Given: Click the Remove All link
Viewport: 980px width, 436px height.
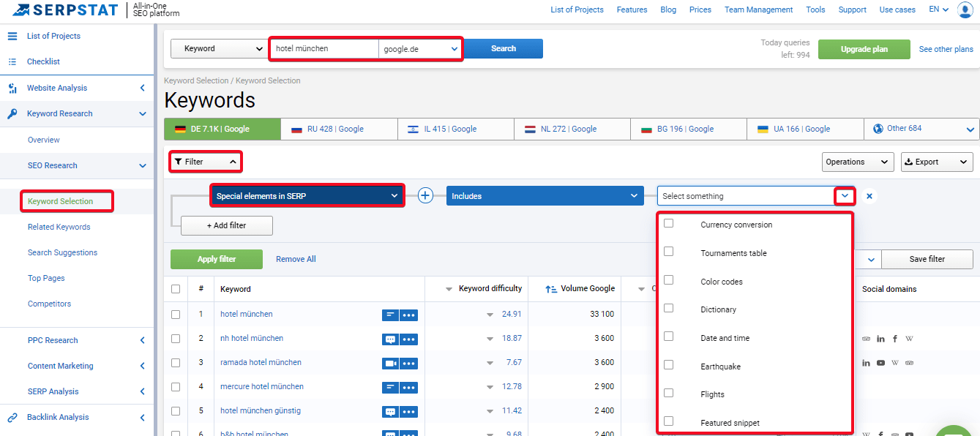Looking at the screenshot, I should tap(296, 259).
